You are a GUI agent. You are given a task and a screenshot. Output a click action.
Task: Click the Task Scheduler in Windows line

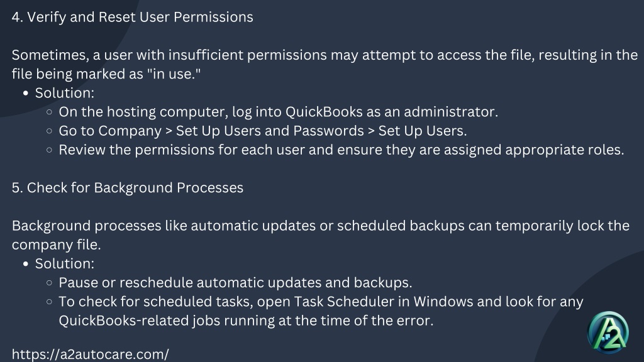321,302
